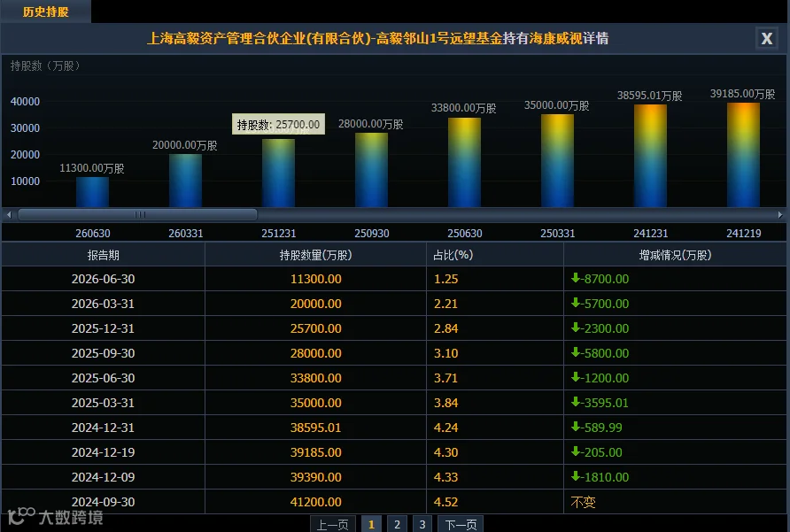The width and height of the screenshot is (790, 532).
Task: Click the 260331 bar in the chart
Action: pyautogui.click(x=185, y=181)
